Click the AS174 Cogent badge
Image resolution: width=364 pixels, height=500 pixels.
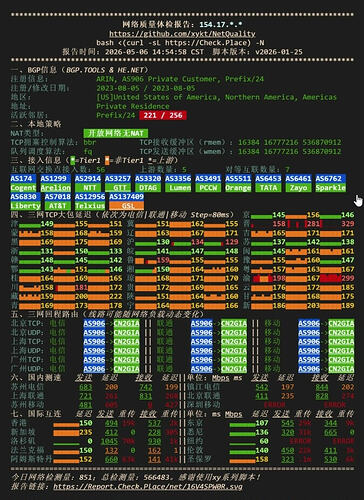[x=23, y=183]
